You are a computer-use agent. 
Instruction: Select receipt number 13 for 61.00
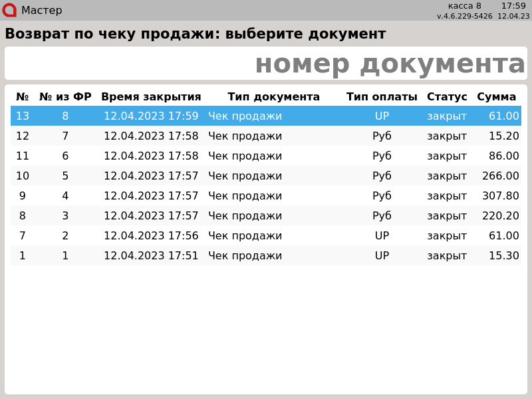coord(266,116)
